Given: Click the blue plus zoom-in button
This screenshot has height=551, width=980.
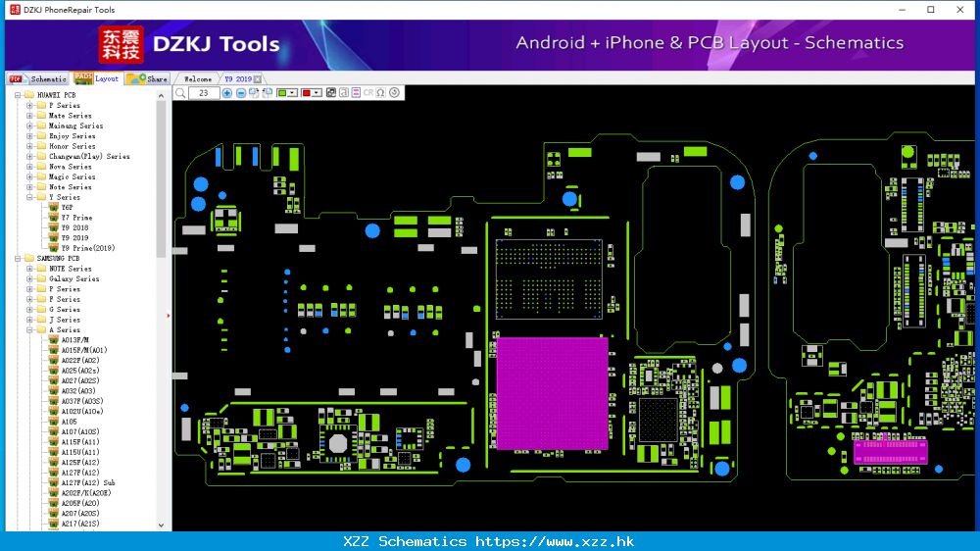Looking at the screenshot, I should tap(227, 93).
